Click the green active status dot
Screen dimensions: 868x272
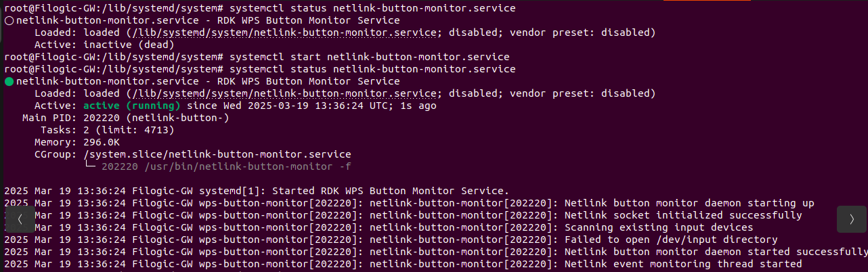point(9,82)
